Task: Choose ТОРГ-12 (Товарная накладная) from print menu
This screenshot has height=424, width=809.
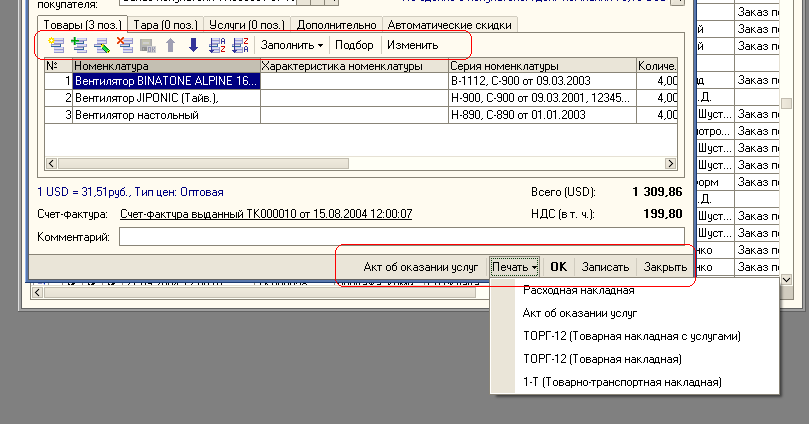Action: [x=591, y=359]
